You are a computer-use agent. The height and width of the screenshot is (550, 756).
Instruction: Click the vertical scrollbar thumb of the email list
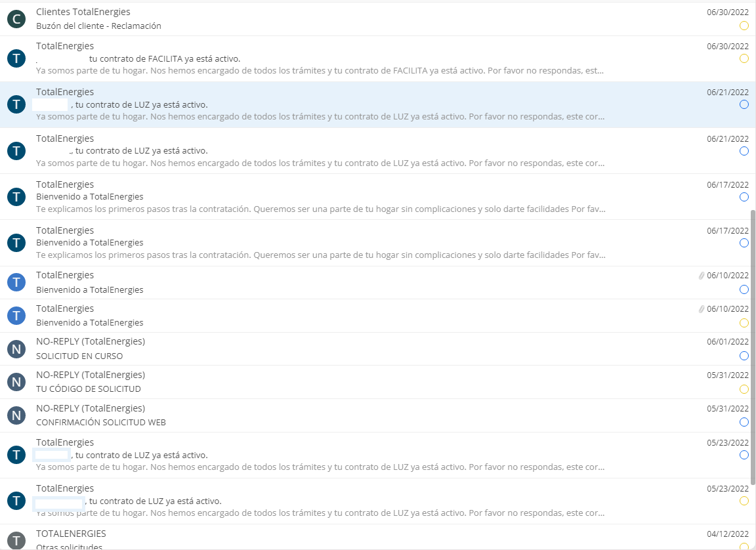coord(753,347)
